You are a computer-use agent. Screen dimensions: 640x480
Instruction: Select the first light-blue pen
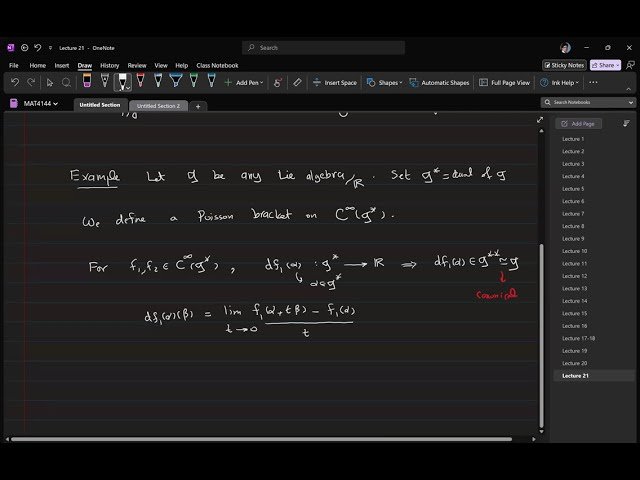click(x=158, y=80)
